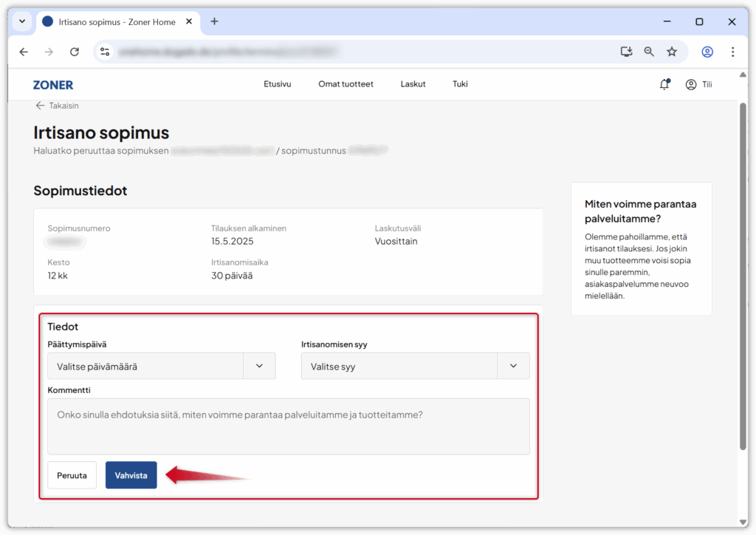Reload the page with the refresh icon
The image size is (756, 535).
coord(75,52)
